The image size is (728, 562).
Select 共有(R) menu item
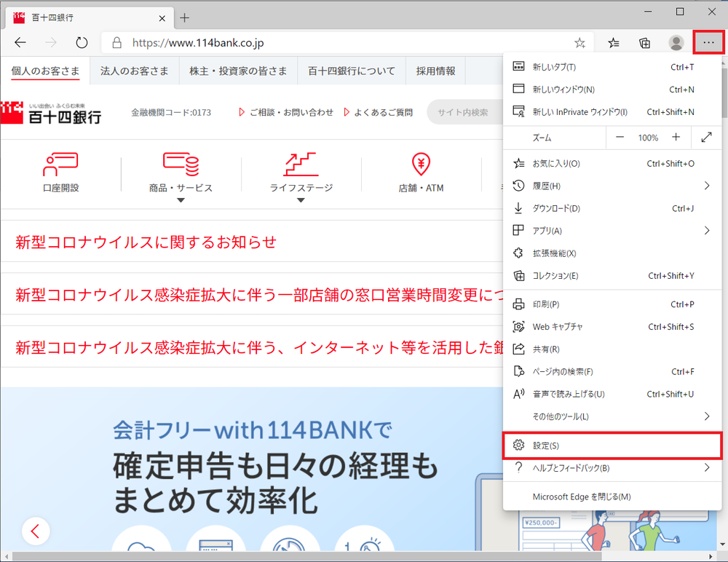point(612,349)
